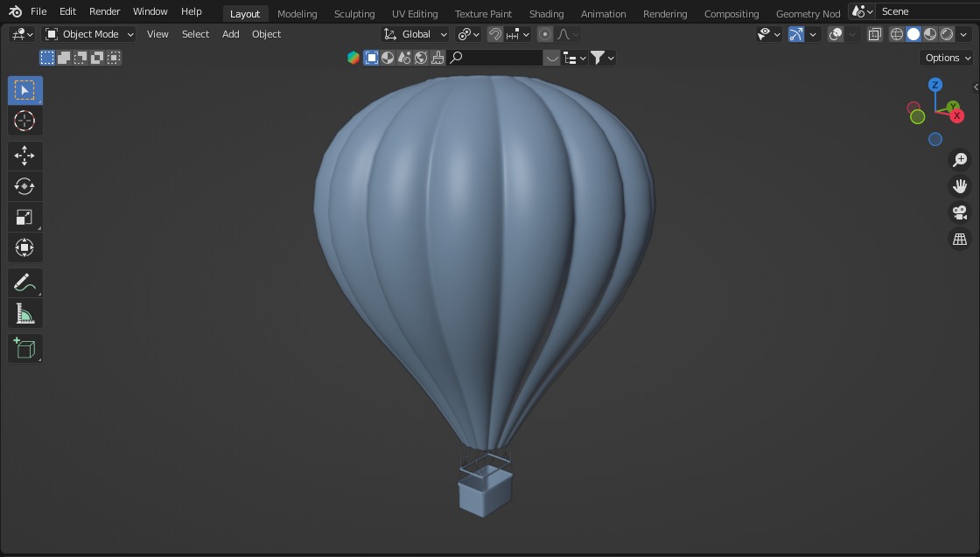Image resolution: width=980 pixels, height=557 pixels.
Task: Open the gizmo options dropdown arrow
Action: click(813, 34)
